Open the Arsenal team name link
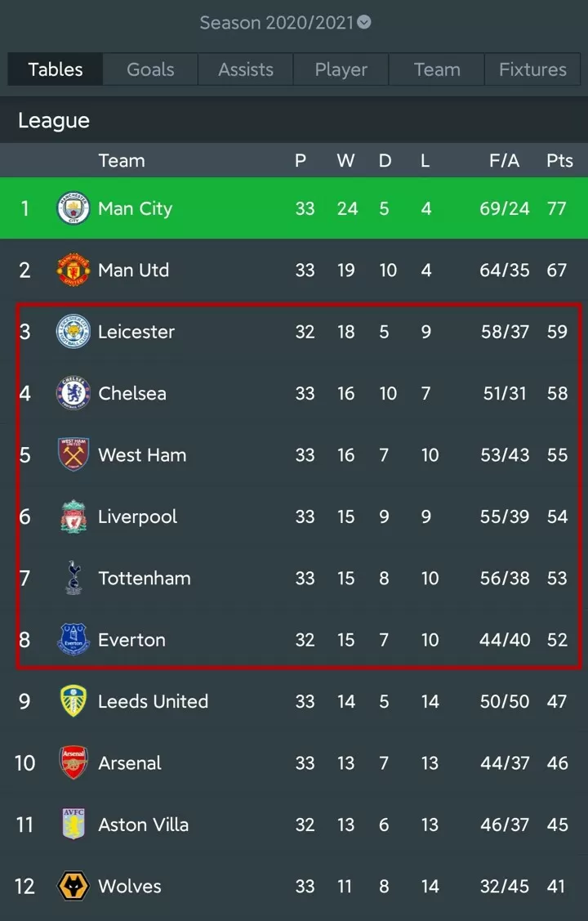Screen dimensions: 588x921 (130, 763)
